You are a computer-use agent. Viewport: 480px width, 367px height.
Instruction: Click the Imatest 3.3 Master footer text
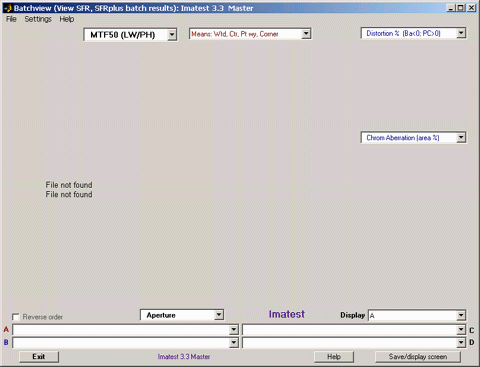(184, 357)
